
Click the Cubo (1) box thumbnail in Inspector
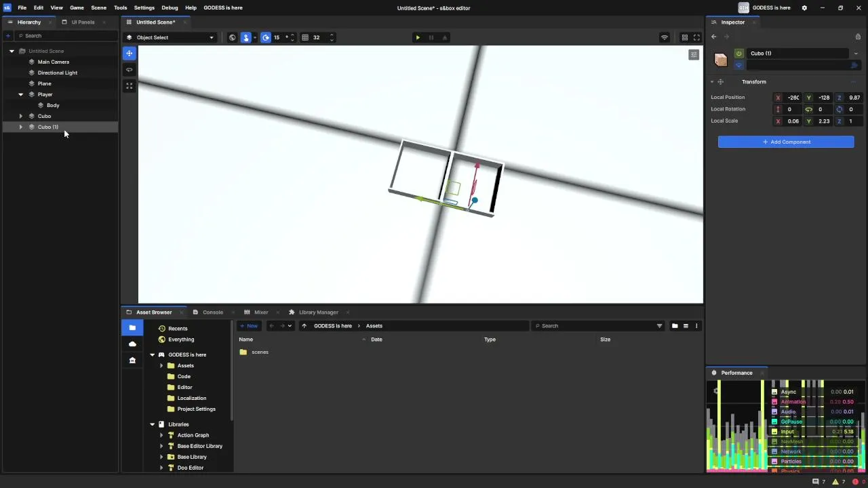pyautogui.click(x=721, y=60)
